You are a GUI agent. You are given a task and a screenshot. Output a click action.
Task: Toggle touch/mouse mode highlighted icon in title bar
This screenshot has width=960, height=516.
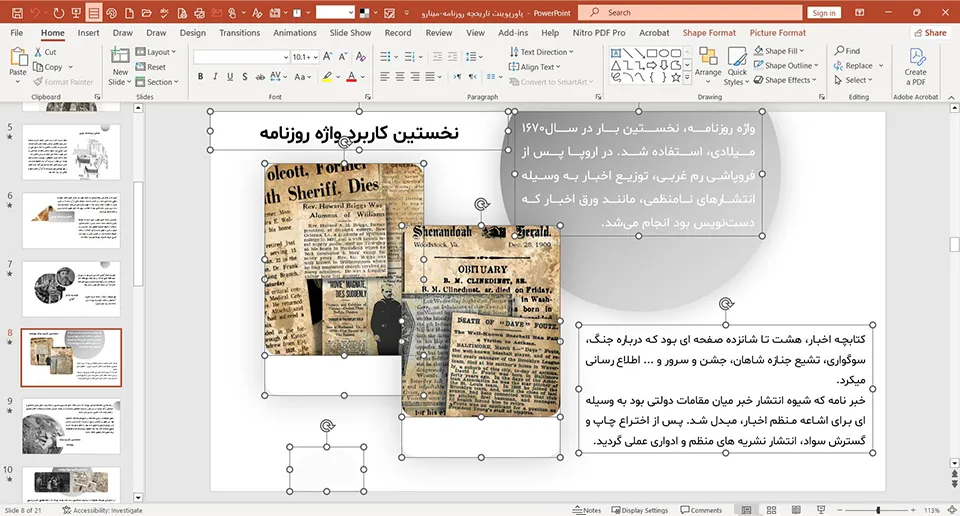click(x=94, y=12)
